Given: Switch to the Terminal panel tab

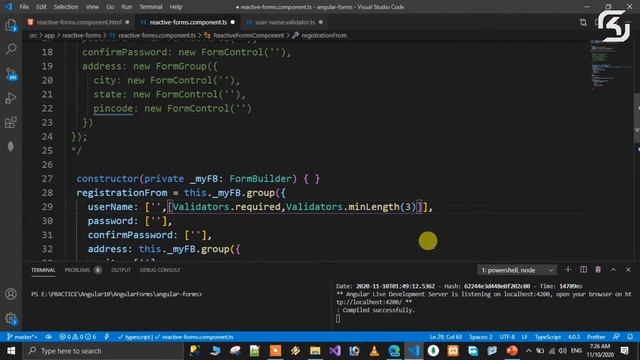Looking at the screenshot, I should coord(43,270).
